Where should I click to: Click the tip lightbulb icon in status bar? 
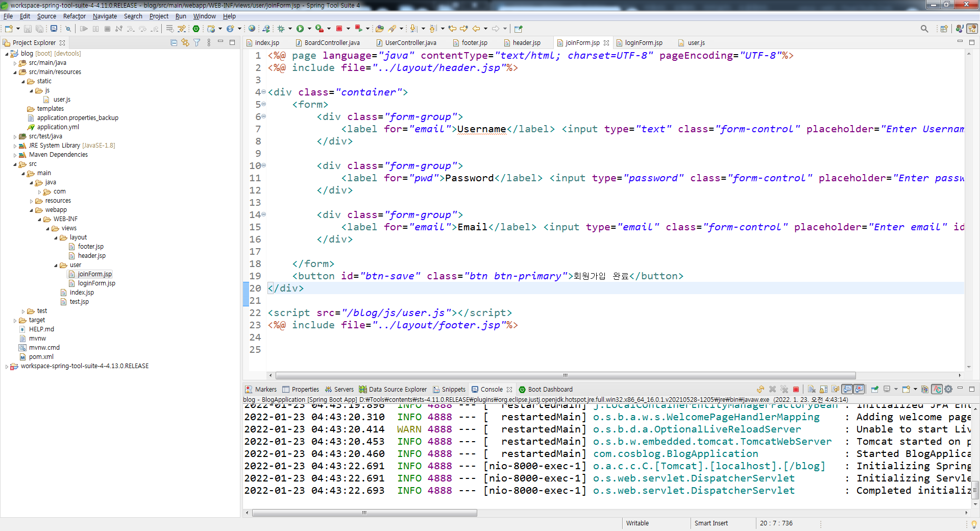[974, 523]
